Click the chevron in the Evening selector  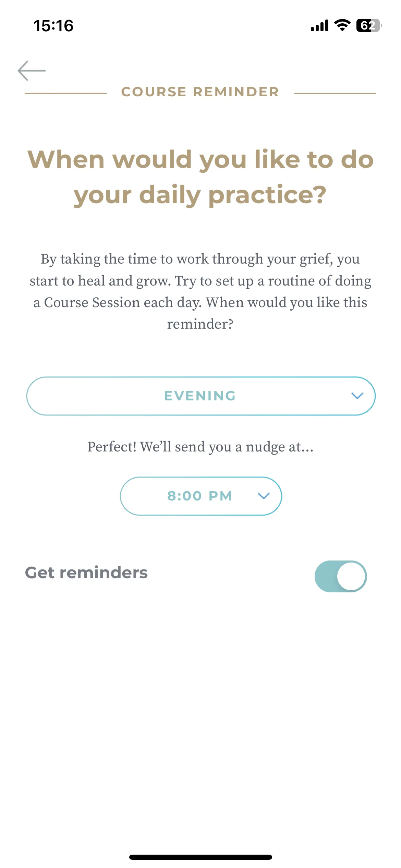tap(357, 396)
